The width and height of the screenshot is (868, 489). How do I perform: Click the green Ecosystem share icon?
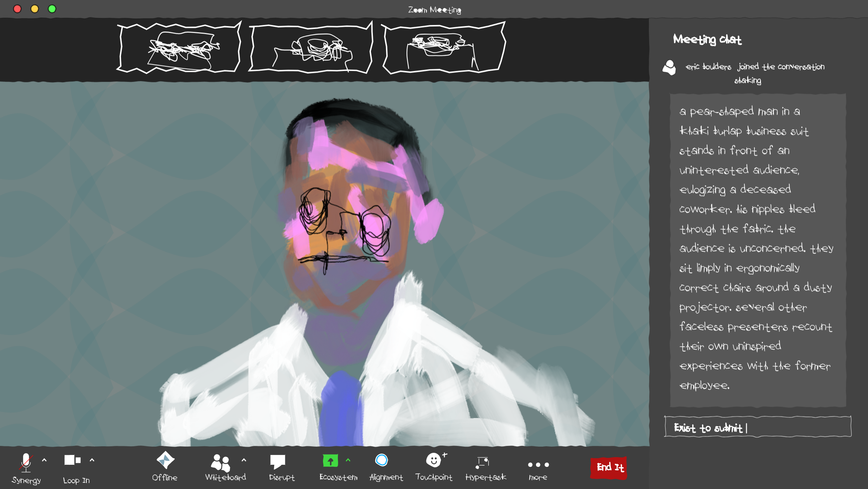(x=330, y=461)
